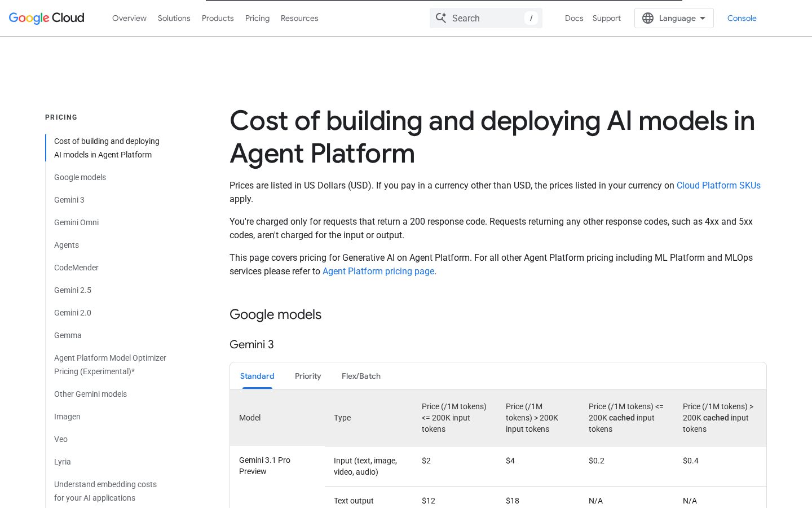This screenshot has height=508, width=812.
Task: Click the Input (text, image, video, audio) cell
Action: 365,466
